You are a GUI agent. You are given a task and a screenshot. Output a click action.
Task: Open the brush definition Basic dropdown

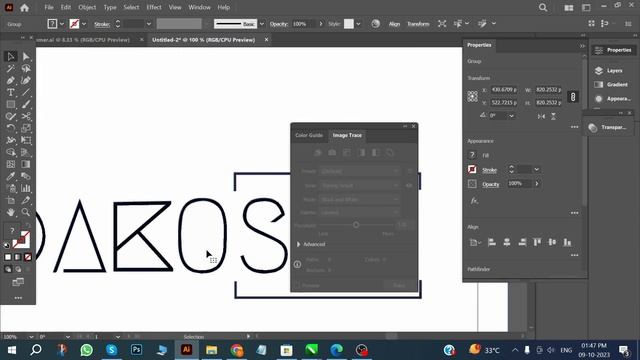tap(262, 24)
